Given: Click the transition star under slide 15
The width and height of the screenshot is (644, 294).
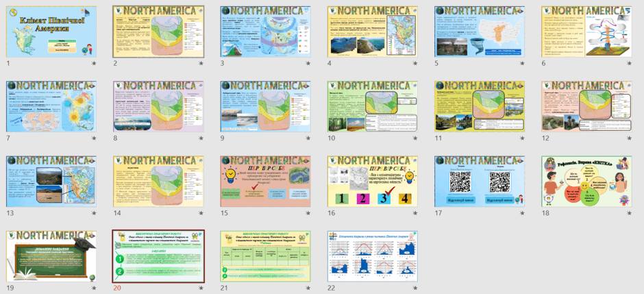Looking at the screenshot, I should (308, 213).
